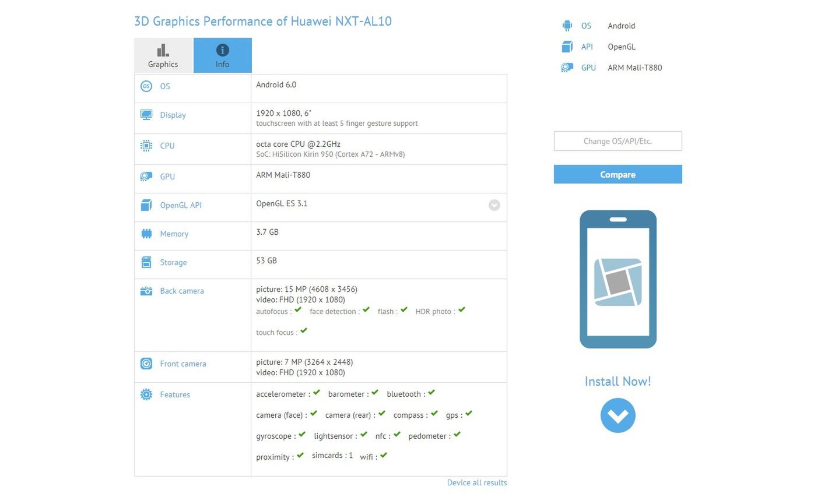Click the Memory label
This screenshot has width=828, height=504.
(174, 234)
